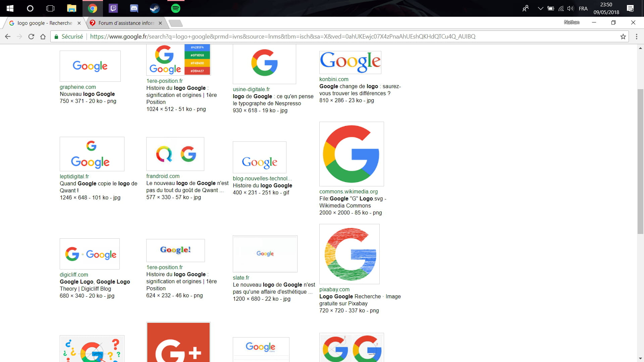Screen dimensions: 644x362
Task: Open pixabay.com sketched G logo image
Action: [350, 254]
